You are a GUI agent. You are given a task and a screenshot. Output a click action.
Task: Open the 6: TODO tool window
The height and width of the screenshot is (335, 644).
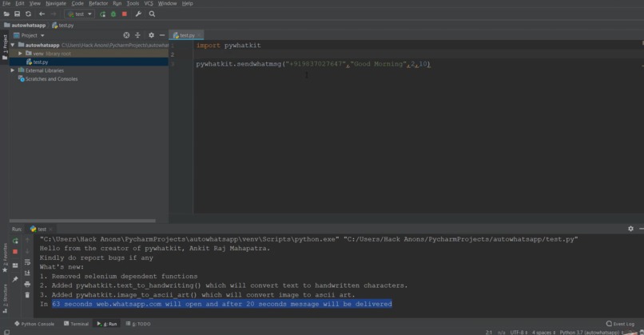tap(138, 324)
